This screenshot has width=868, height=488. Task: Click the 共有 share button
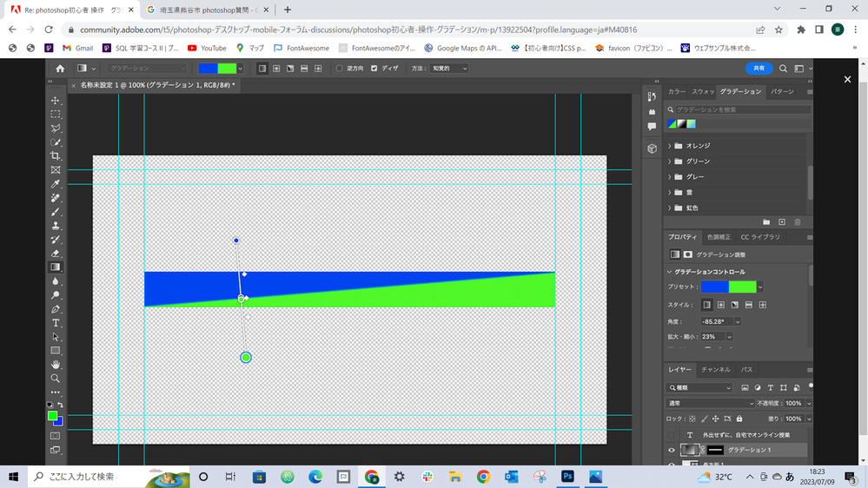point(759,69)
